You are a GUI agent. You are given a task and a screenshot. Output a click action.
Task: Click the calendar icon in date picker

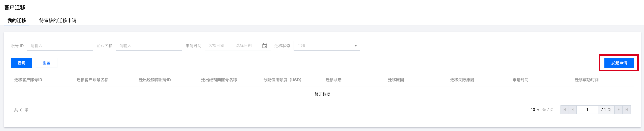264,46
